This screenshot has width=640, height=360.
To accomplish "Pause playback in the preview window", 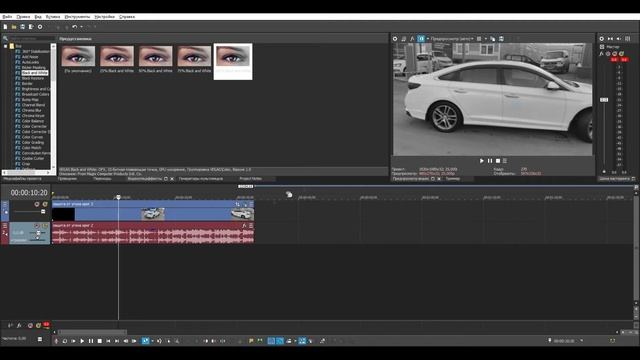I will pos(490,161).
